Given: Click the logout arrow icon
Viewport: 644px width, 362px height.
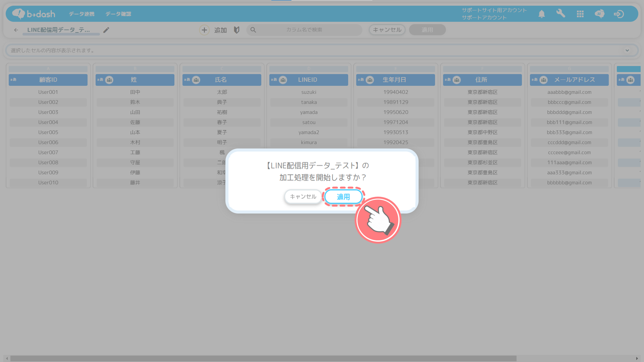Looking at the screenshot, I should (x=619, y=14).
